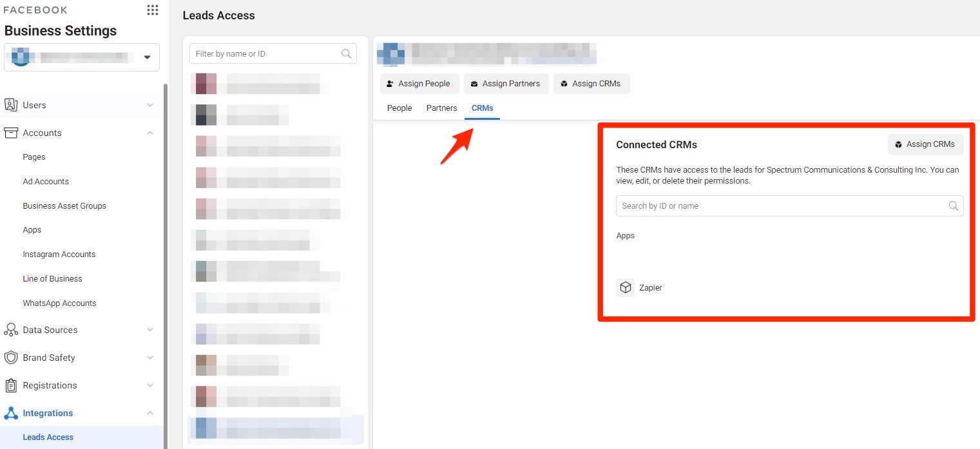Open the Facebook apps grid menu
This screenshot has height=449, width=980.
point(152,10)
